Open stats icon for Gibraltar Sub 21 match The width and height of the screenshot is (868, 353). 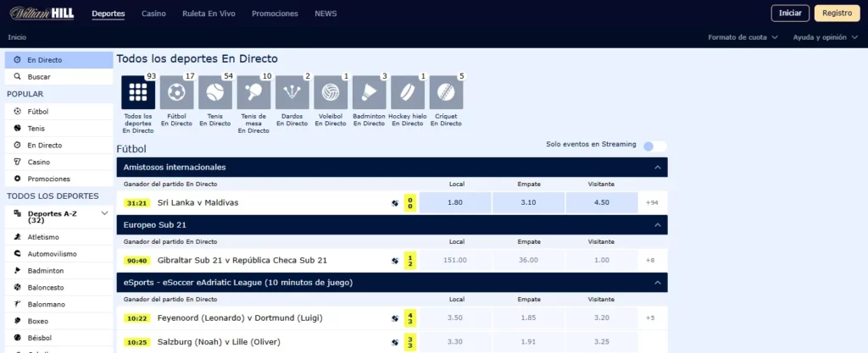[x=395, y=261]
